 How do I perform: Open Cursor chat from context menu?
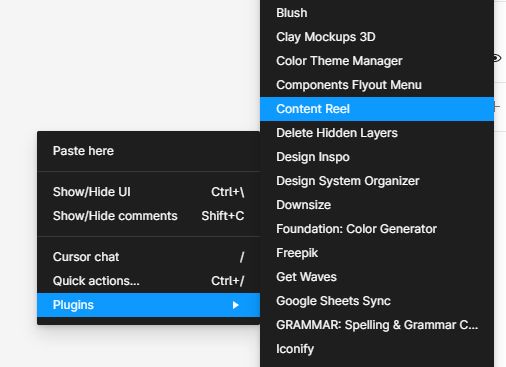click(x=149, y=257)
